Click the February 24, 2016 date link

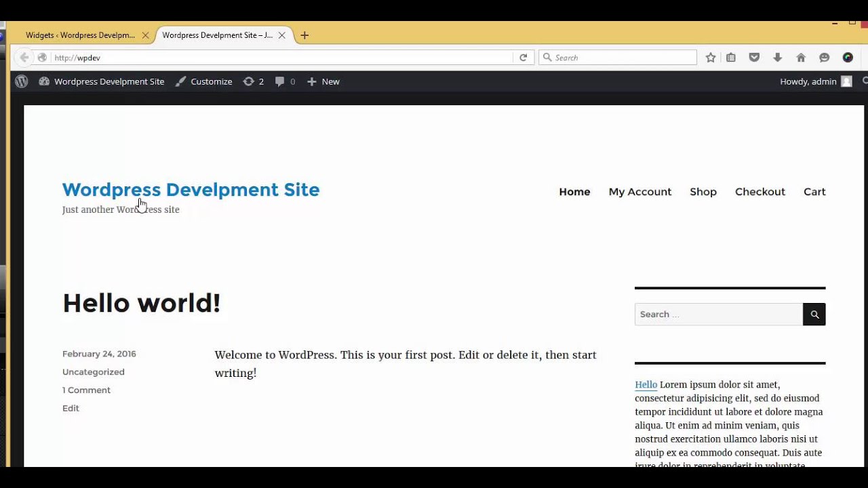point(99,354)
